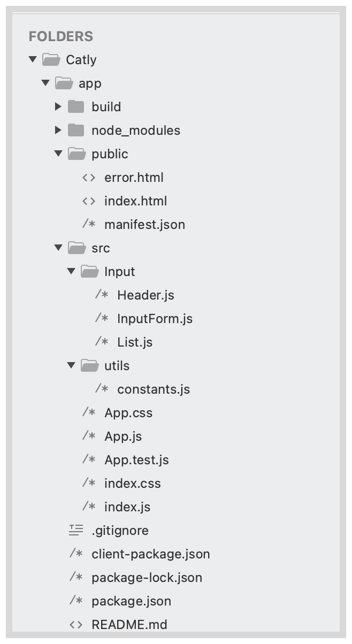The width and height of the screenshot is (352, 644).
Task: Expand the node_modules directory
Action: pos(58,130)
